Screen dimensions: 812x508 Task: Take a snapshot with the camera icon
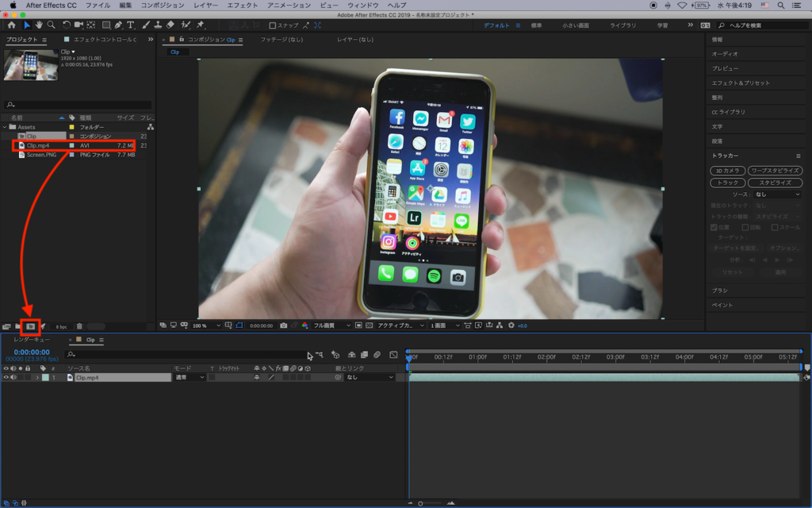point(284,325)
